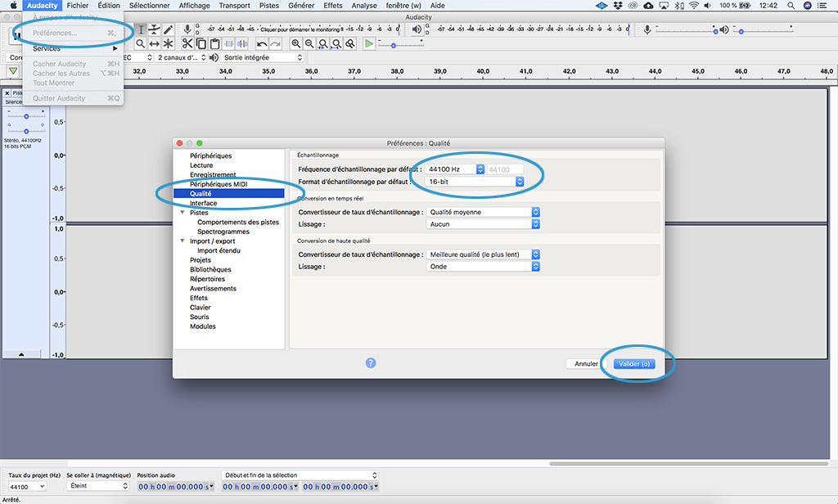Open the Édition menu

pyautogui.click(x=109, y=6)
